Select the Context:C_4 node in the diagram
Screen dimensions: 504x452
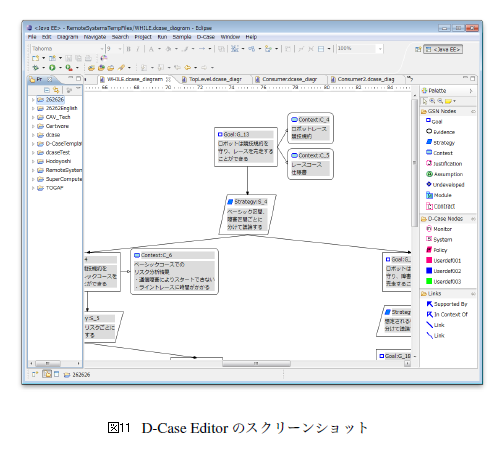[x=310, y=128]
